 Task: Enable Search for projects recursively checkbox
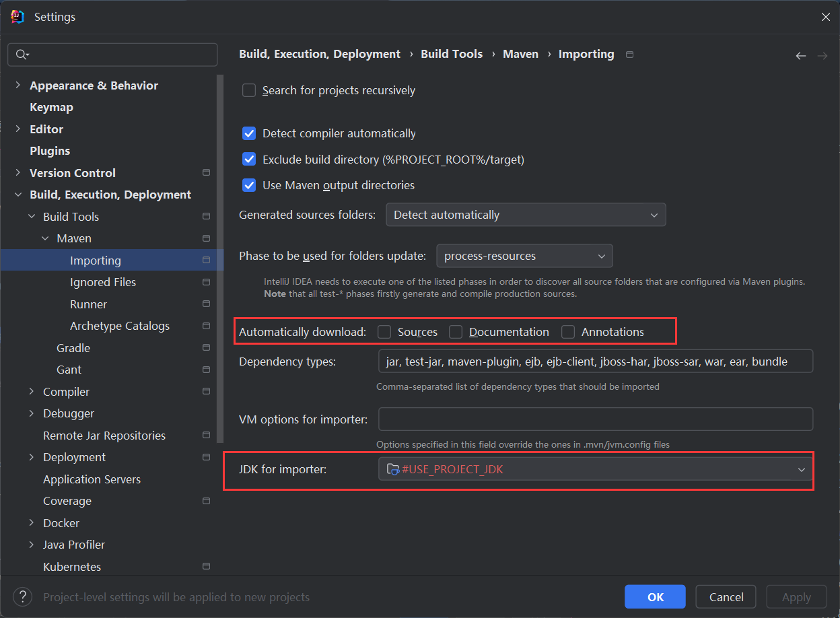point(249,90)
